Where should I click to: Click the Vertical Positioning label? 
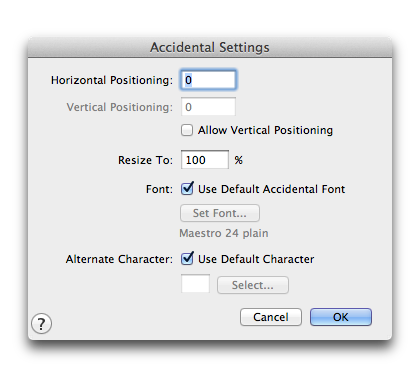tap(120, 107)
